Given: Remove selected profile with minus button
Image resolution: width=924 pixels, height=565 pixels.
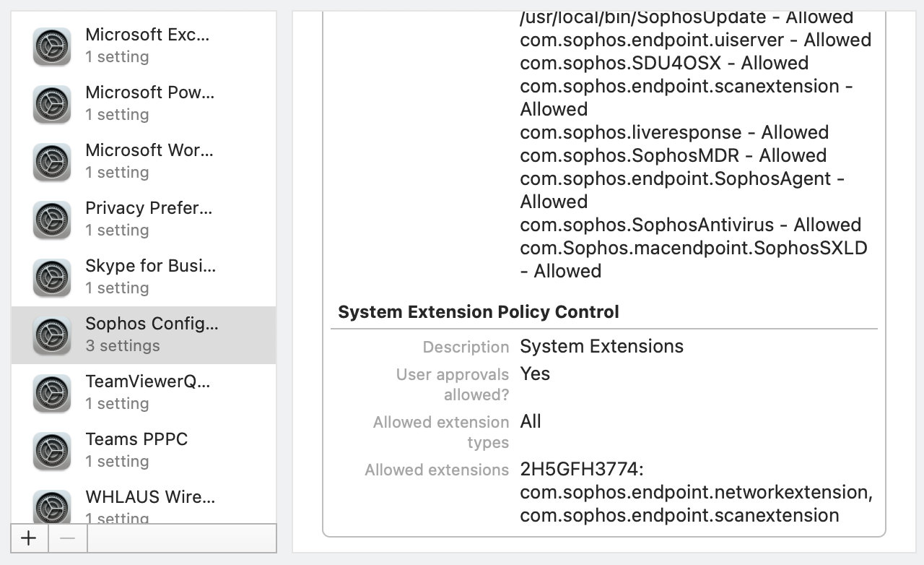Looking at the screenshot, I should click(x=67, y=538).
